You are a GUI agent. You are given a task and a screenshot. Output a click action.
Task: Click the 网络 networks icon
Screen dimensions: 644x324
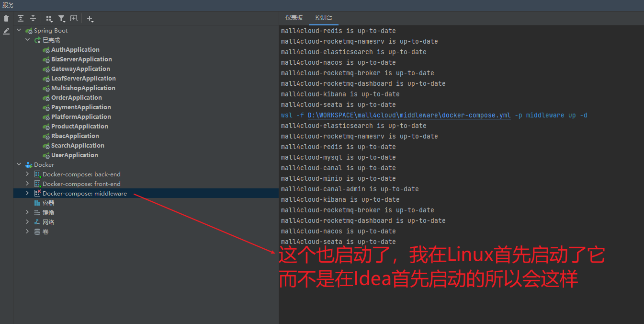(x=37, y=222)
